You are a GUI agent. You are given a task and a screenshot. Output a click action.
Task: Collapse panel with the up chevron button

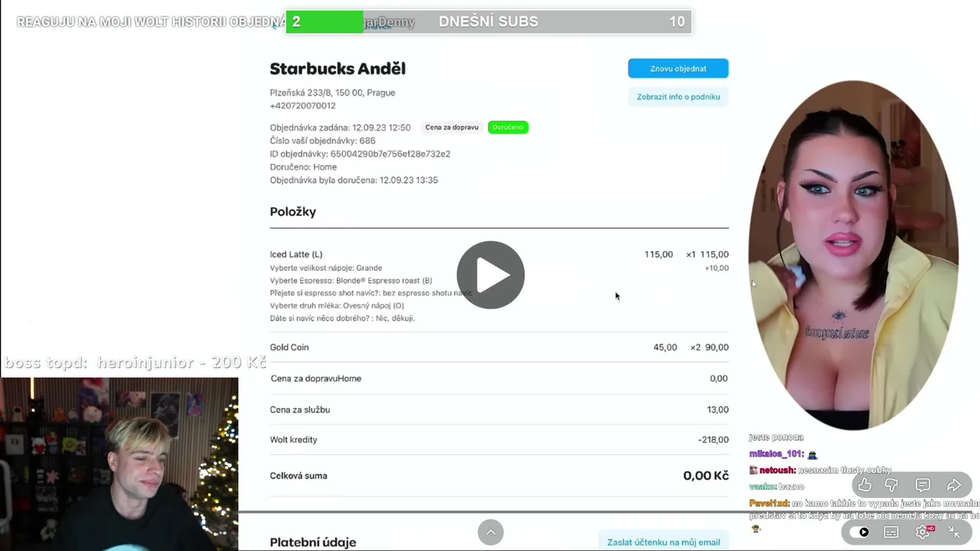(x=491, y=532)
